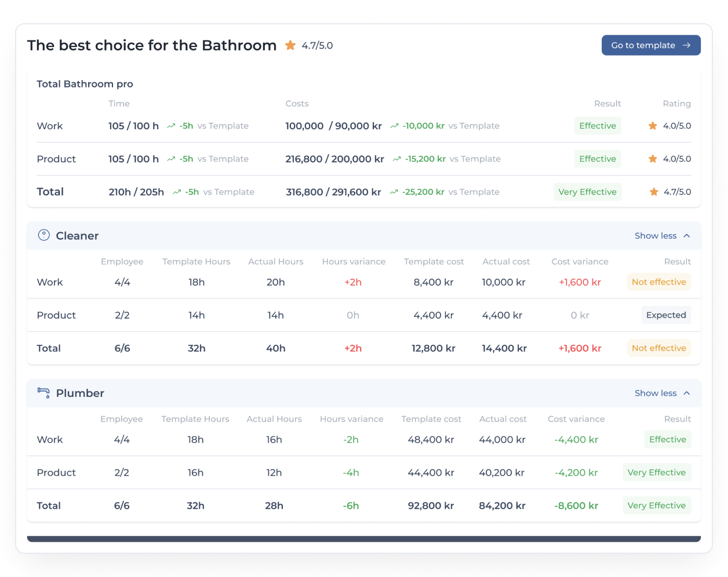The image size is (728, 577).
Task: Click the "48,400 kr" Plumber template cost
Action: [x=431, y=440]
